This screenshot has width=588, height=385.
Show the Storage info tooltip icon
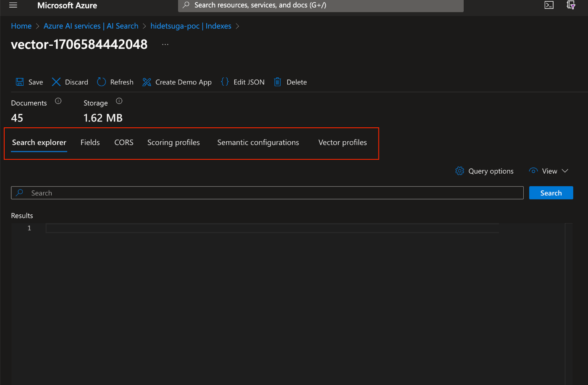[119, 101]
